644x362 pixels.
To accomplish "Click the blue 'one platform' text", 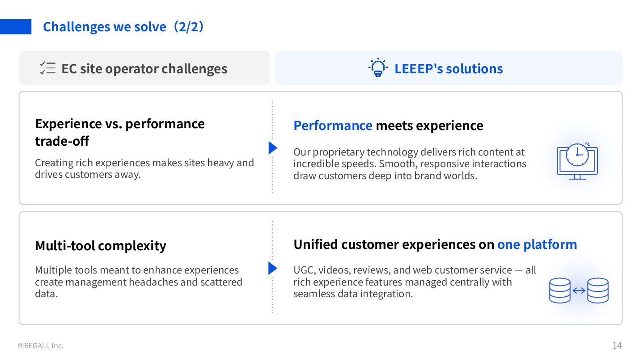I will click(537, 244).
